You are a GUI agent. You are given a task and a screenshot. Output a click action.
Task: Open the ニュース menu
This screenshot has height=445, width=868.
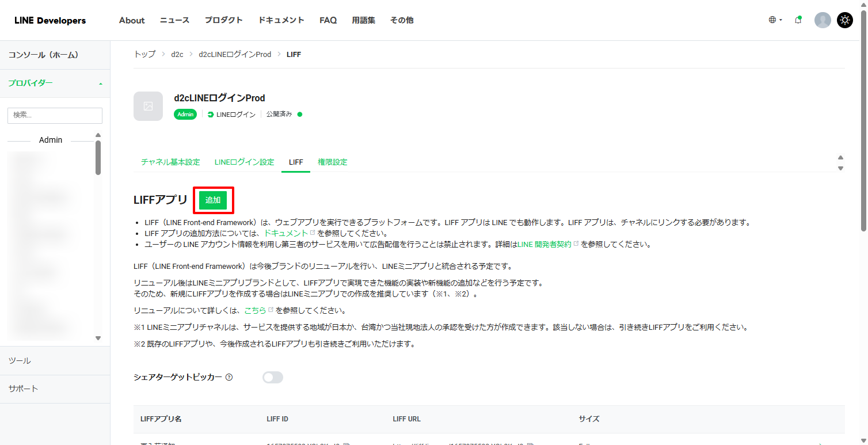pos(174,20)
